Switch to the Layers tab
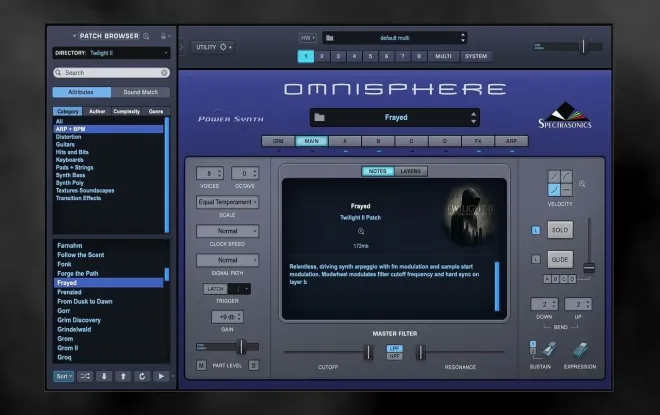660x415 pixels. (410, 171)
